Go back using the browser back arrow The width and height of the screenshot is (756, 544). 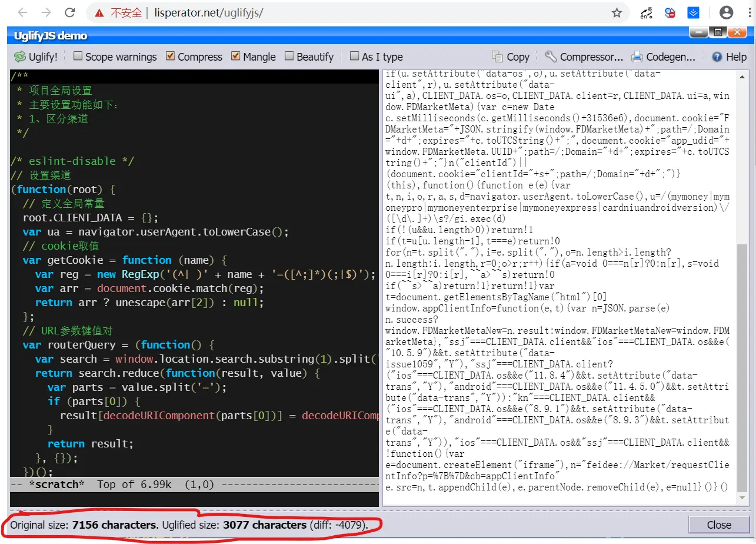(22, 12)
